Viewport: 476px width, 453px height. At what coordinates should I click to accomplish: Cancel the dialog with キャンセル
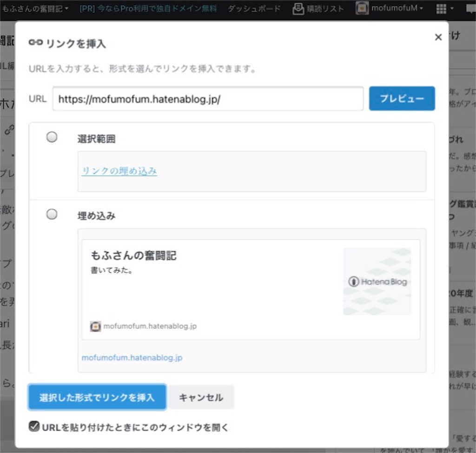pyautogui.click(x=201, y=397)
